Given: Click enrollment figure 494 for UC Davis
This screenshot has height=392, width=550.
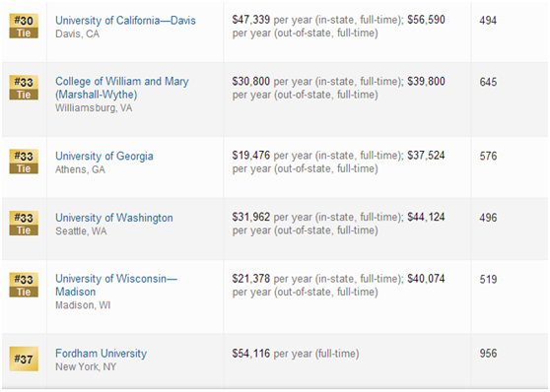Looking at the screenshot, I should pos(488,21).
